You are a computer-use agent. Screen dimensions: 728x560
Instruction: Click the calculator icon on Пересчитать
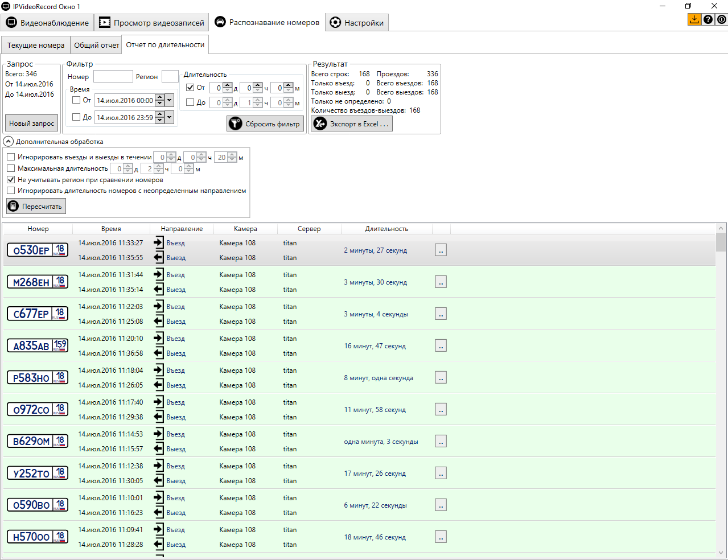[x=14, y=206]
